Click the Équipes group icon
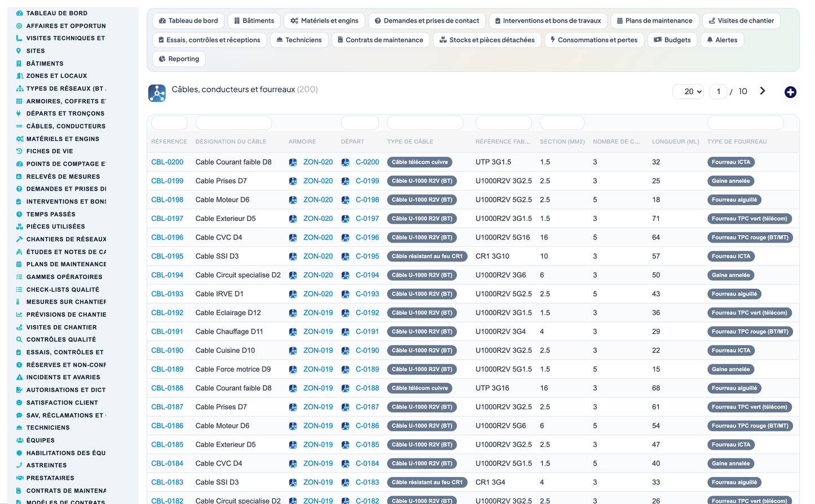 pyautogui.click(x=19, y=440)
